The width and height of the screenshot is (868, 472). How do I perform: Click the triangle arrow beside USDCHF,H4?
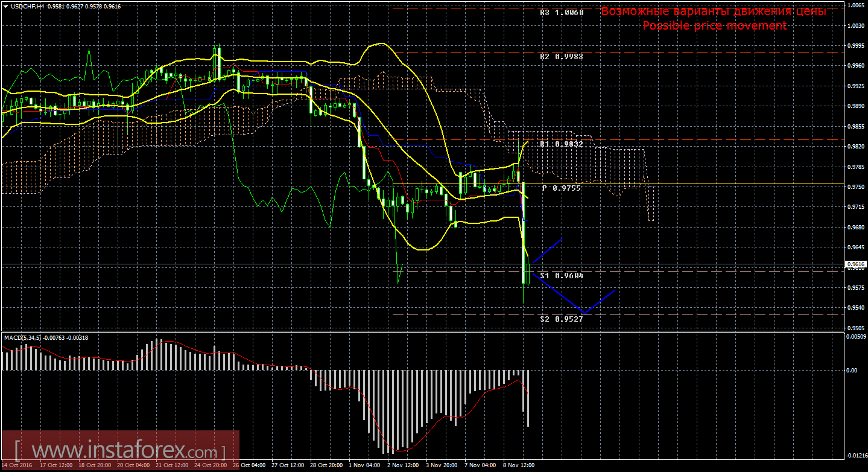click(5, 6)
